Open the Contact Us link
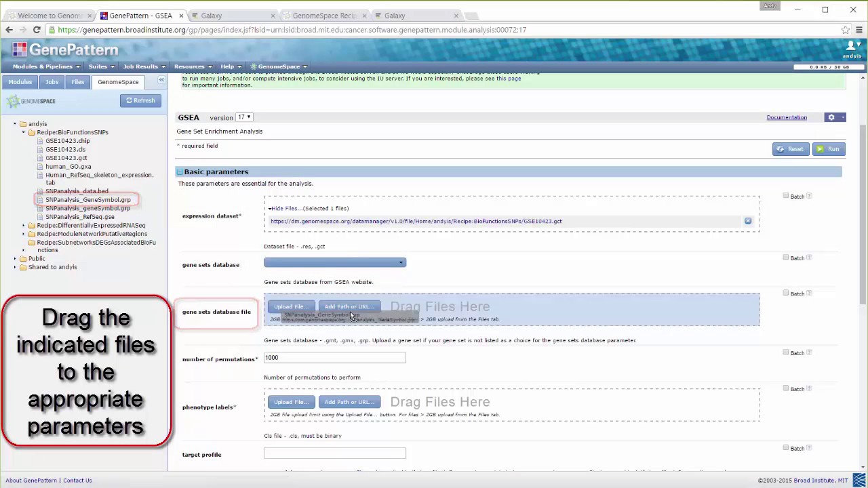Image resolution: width=868 pixels, height=488 pixels. click(77, 481)
